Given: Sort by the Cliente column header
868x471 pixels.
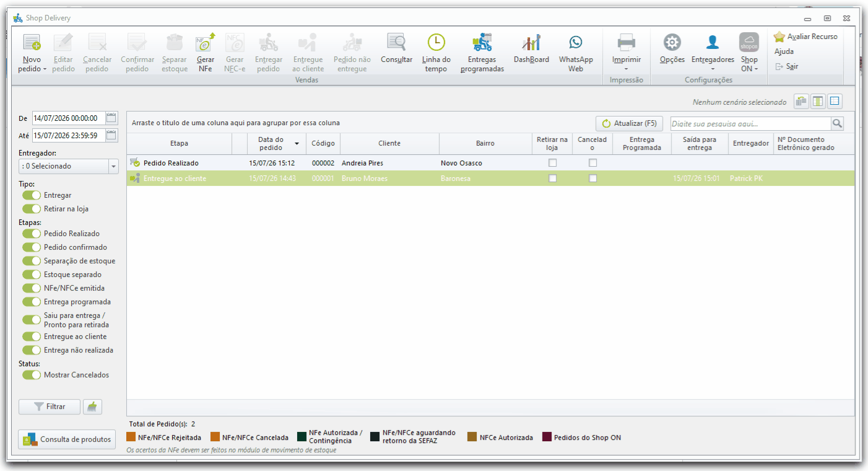Looking at the screenshot, I should pos(389,144).
